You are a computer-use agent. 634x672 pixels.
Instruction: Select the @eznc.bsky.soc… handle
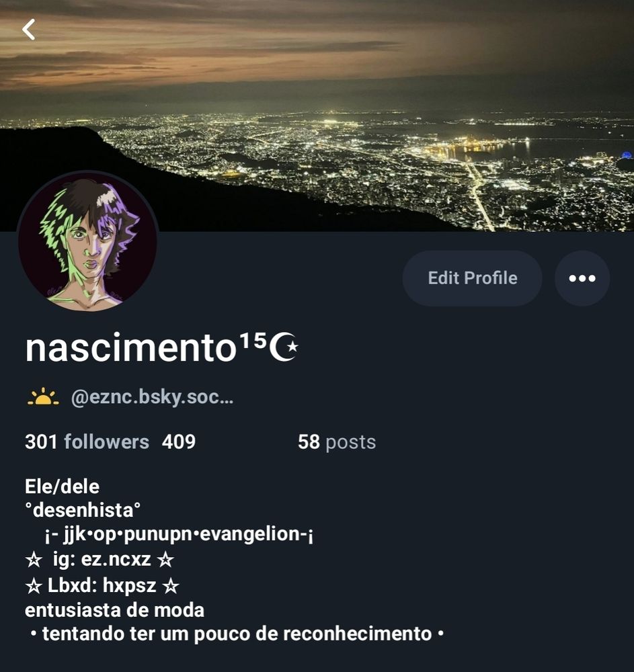pos(152,398)
